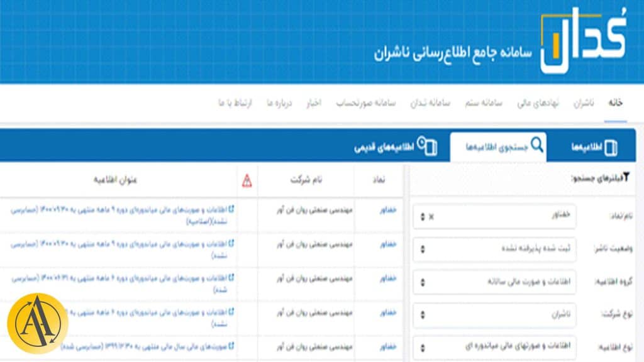Open the نوع اطلاعیه dropdown

coord(494,347)
